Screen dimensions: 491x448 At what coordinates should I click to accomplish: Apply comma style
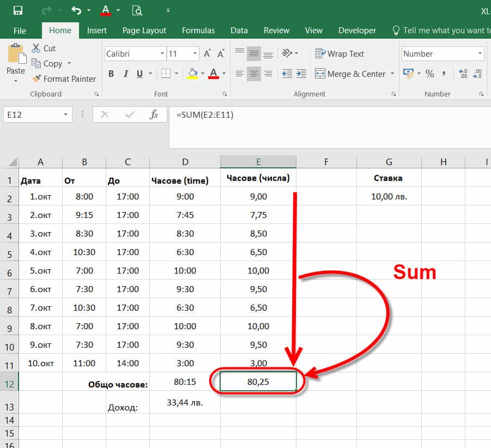click(444, 74)
